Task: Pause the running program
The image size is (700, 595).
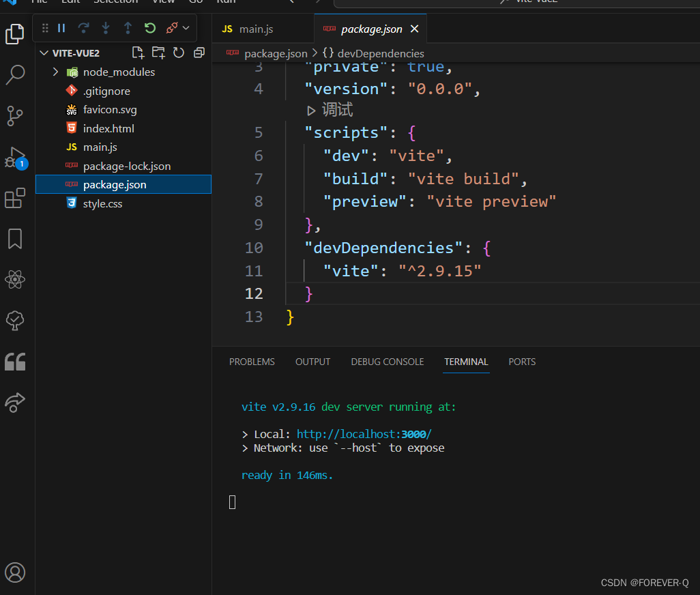Action: click(61, 28)
